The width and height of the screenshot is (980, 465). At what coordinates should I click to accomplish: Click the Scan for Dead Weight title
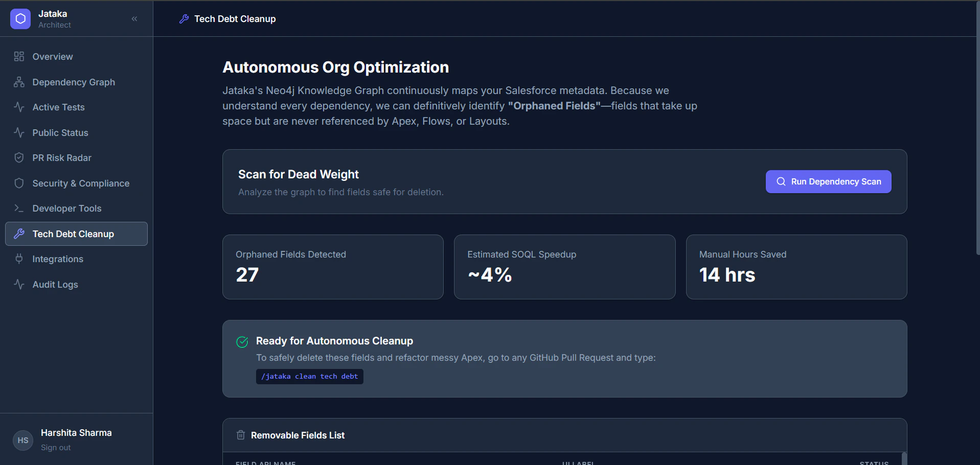click(299, 174)
